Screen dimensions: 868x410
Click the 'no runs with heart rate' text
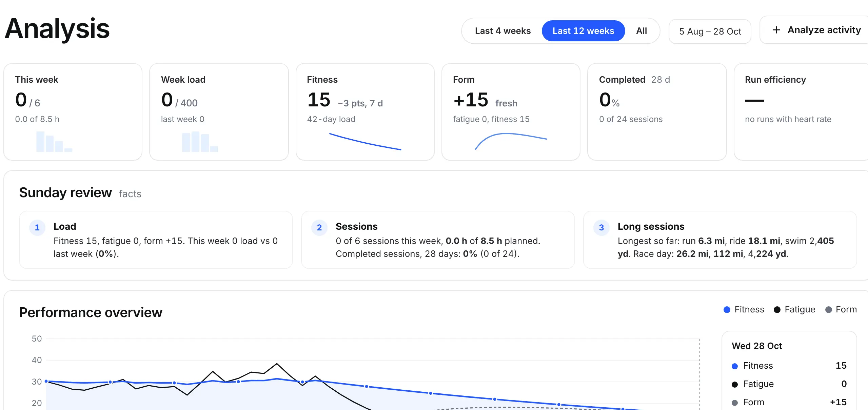788,119
